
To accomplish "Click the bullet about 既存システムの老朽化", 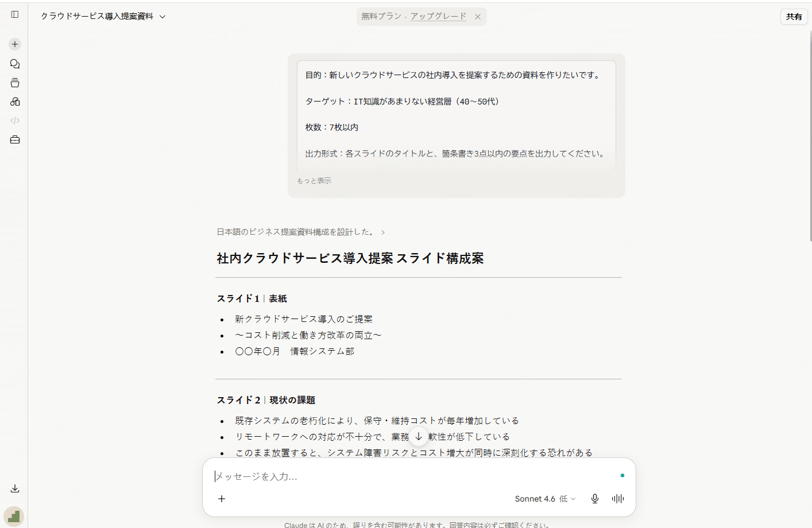I will (377, 421).
